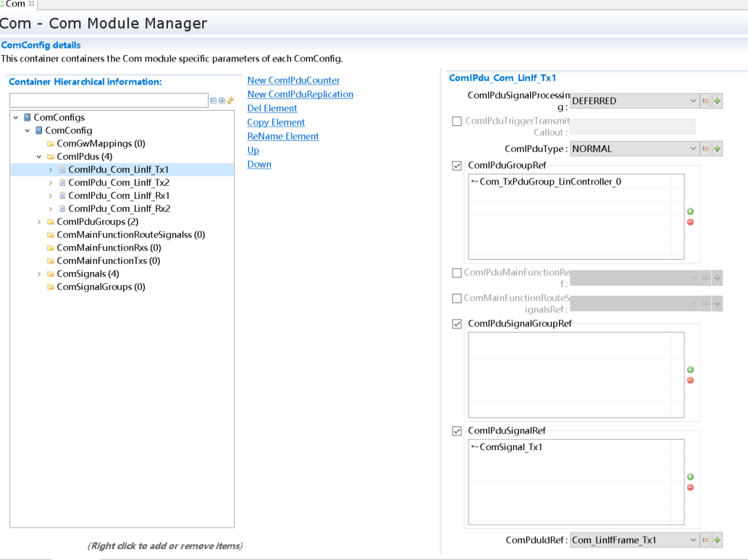This screenshot has width=748, height=560.
Task: Toggle the ComIPduSignalGroupRef checkbox
Action: point(457,324)
